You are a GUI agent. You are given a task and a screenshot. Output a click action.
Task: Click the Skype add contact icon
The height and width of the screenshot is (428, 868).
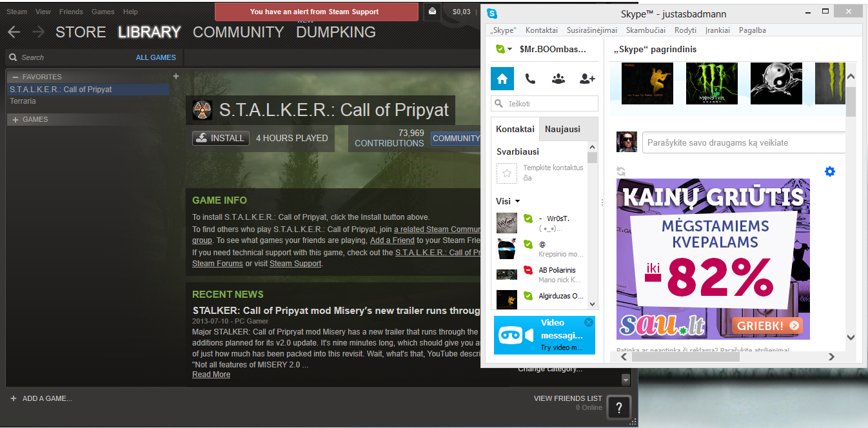click(x=587, y=79)
